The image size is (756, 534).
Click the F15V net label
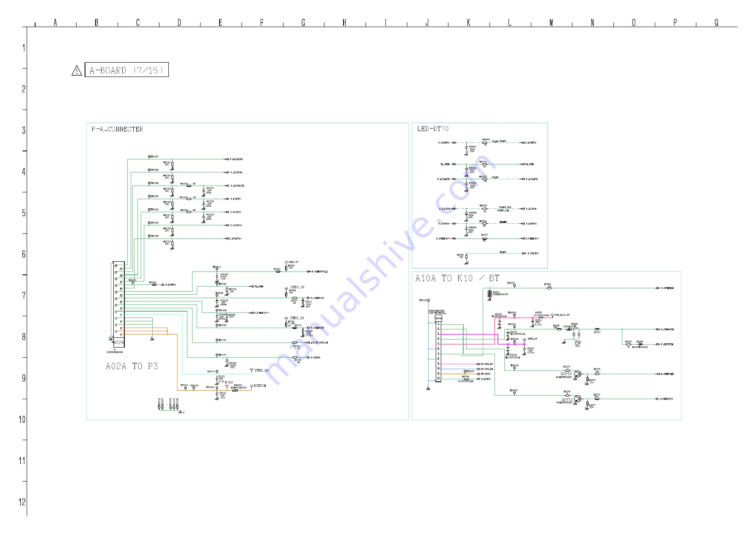click(x=229, y=383)
